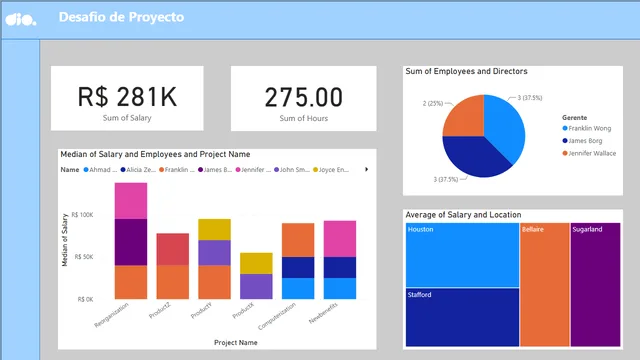
Task: Click the 'Gerente' legend heading
Action: pos(574,118)
